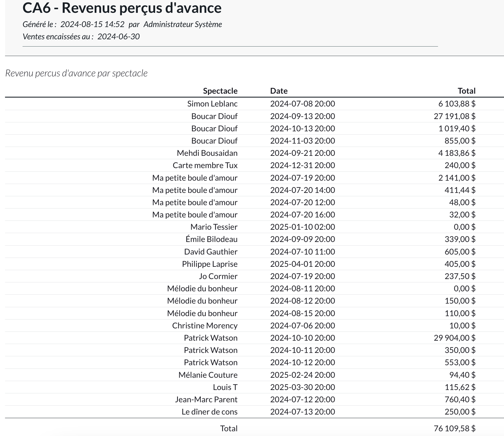
Task: Click the amount '94,40 $'
Action: pos(462,375)
